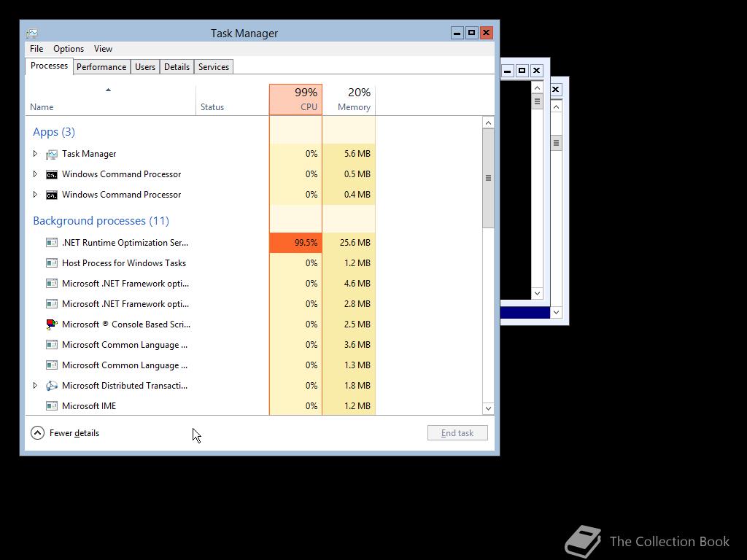Image resolution: width=747 pixels, height=560 pixels.
Task: Click scrollbar thumb in rearmost background window
Action: 556,143
